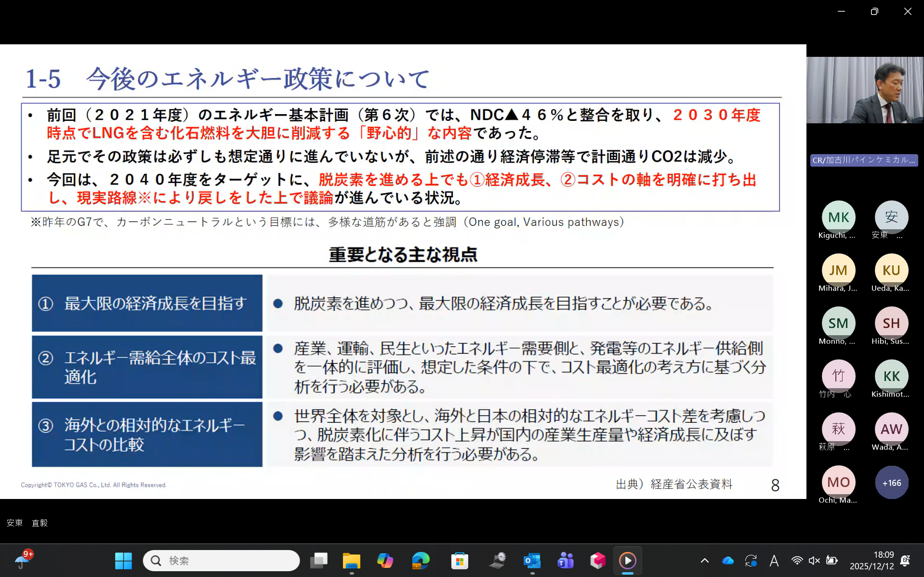Screen dimensions: 924x577
Task: Click the sync status icon in the tray
Action: coord(751,560)
